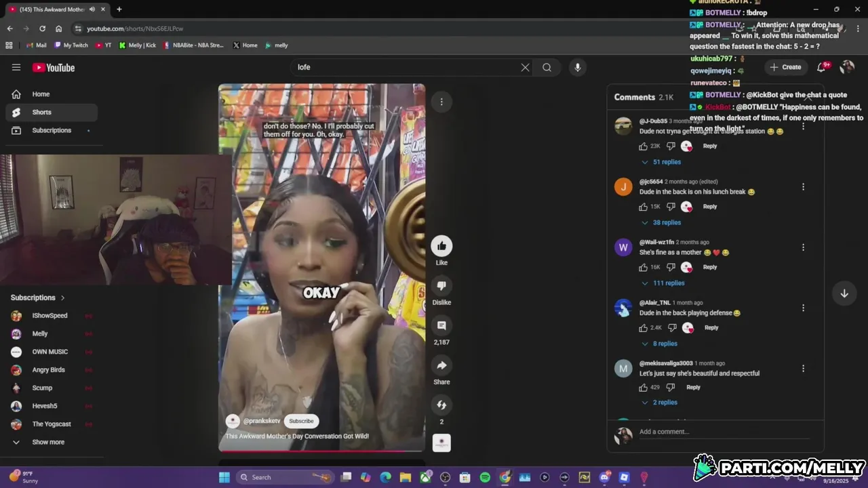Open notifications bell
The height and width of the screenshot is (488, 868).
[x=822, y=66]
